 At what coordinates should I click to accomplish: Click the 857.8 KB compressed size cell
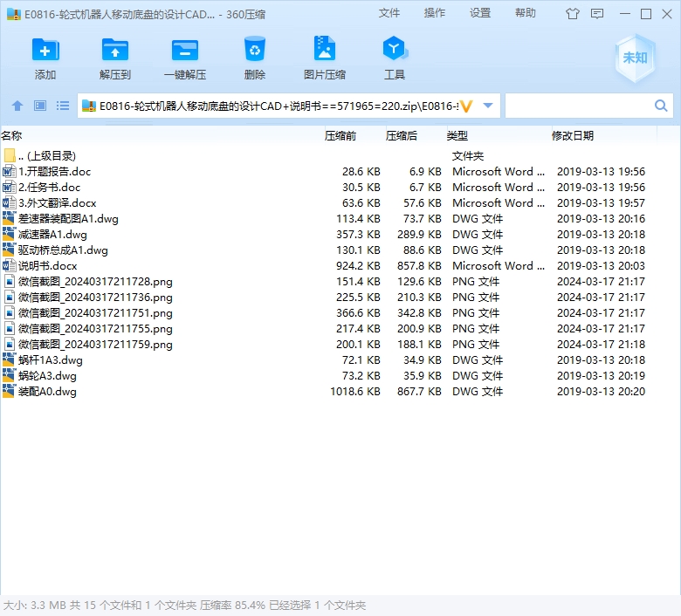(419, 265)
